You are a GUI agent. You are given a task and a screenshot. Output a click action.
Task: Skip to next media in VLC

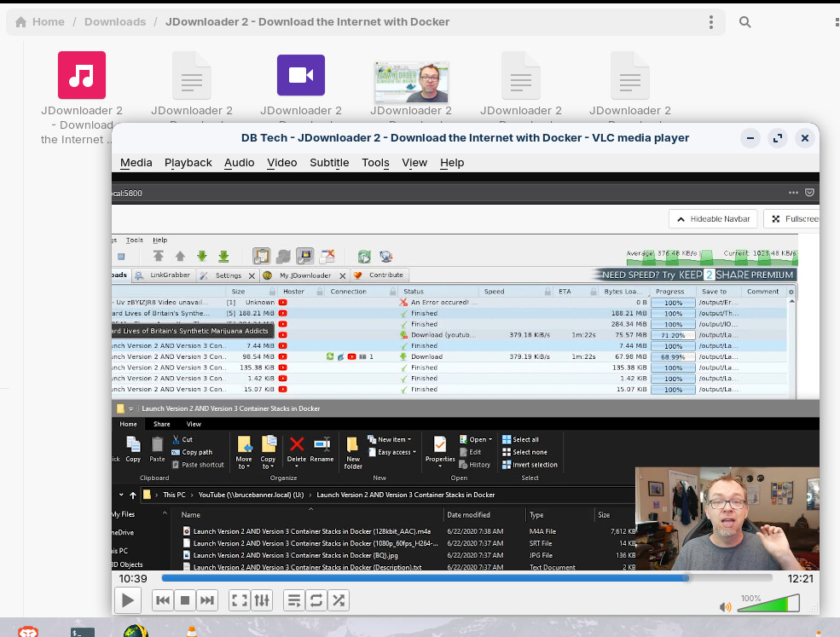click(x=207, y=600)
